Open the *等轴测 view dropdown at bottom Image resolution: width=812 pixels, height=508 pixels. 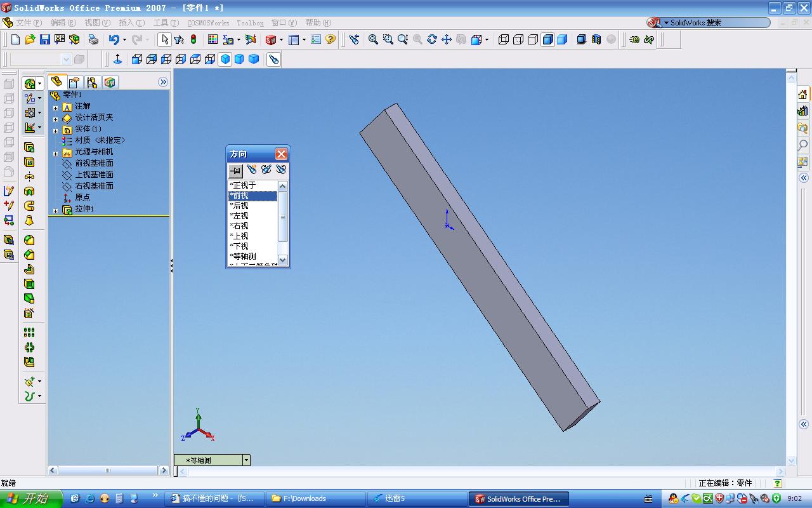(x=246, y=460)
